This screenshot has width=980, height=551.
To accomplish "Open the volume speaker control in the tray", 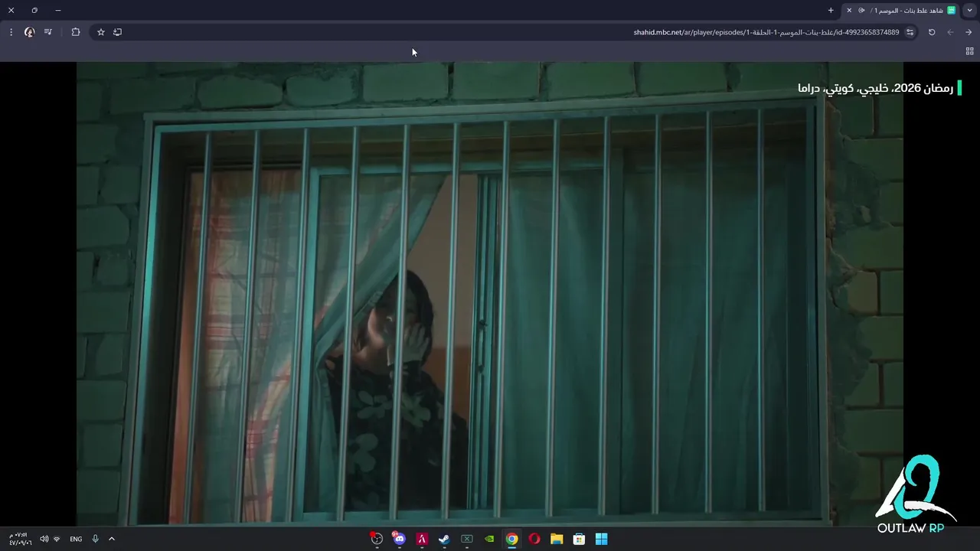I will pos(44,539).
